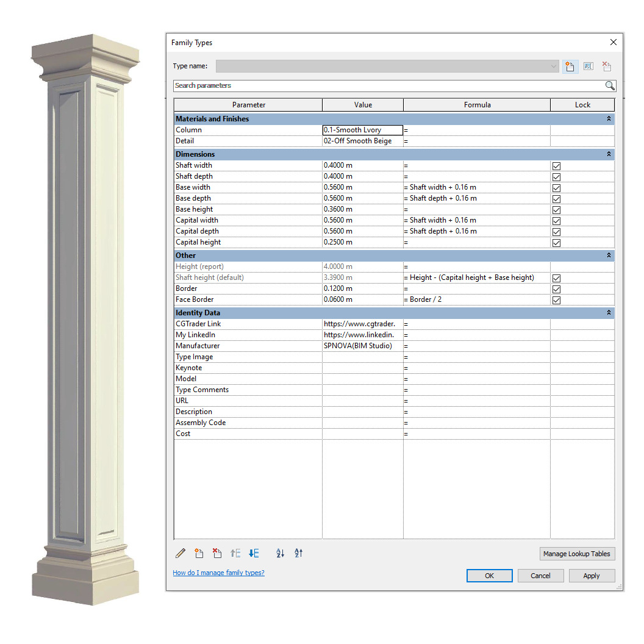
Task: Toggle lock for Border parameter
Action: [x=557, y=289]
